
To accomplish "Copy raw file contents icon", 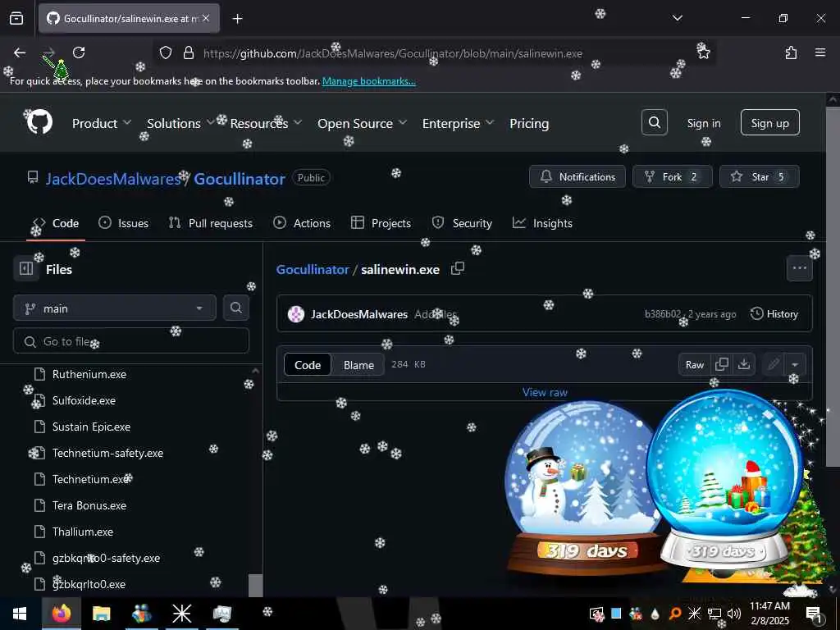I will click(x=722, y=364).
